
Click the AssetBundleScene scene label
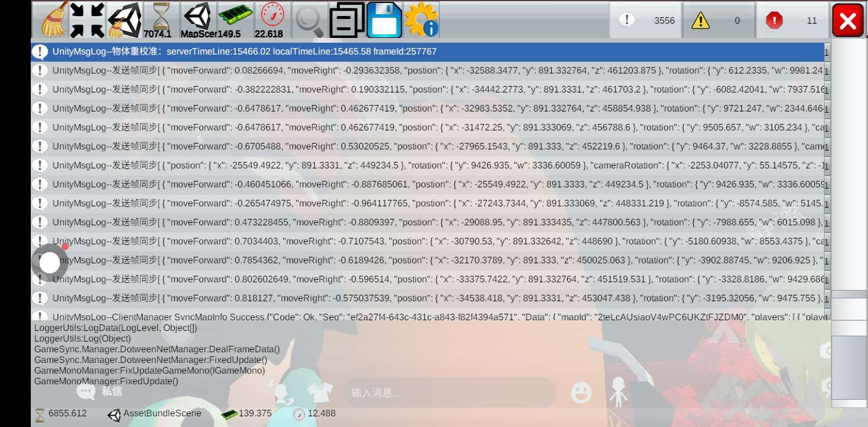point(162,413)
